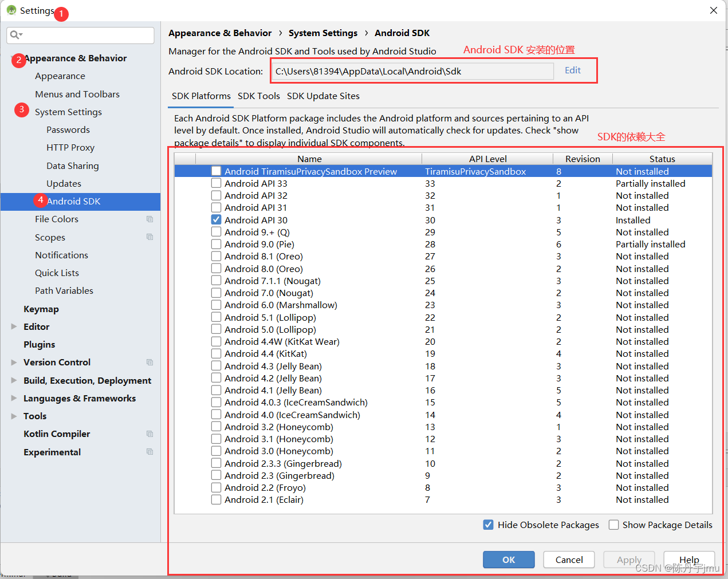Expand the Editor settings section

pyautogui.click(x=14, y=326)
